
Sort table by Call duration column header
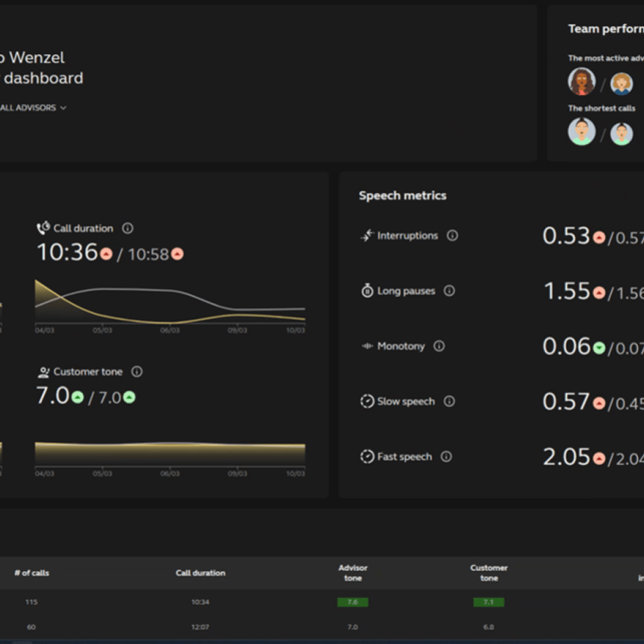point(201,573)
